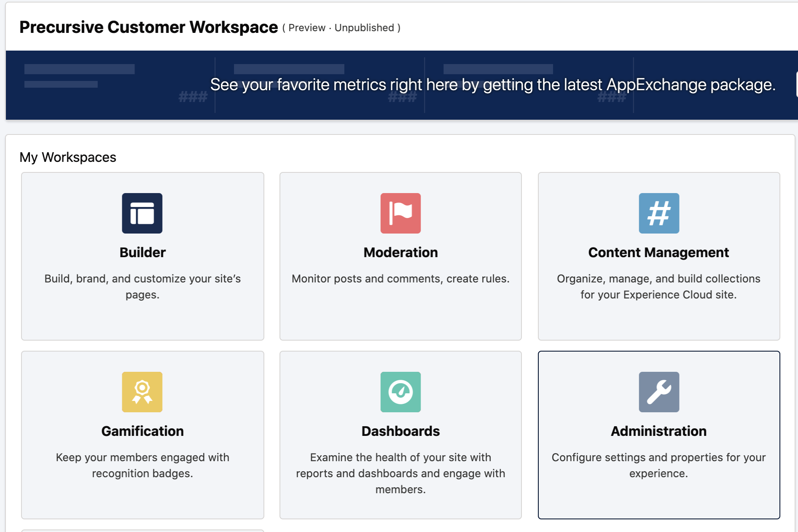Click the AppExchange package banner message
The width and height of the screenshot is (798, 532).
493,85
